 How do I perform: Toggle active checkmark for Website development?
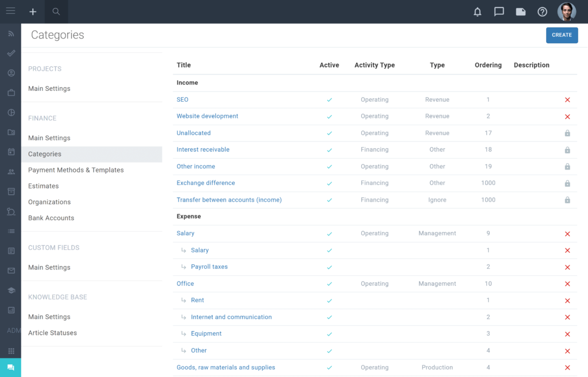pyautogui.click(x=329, y=117)
